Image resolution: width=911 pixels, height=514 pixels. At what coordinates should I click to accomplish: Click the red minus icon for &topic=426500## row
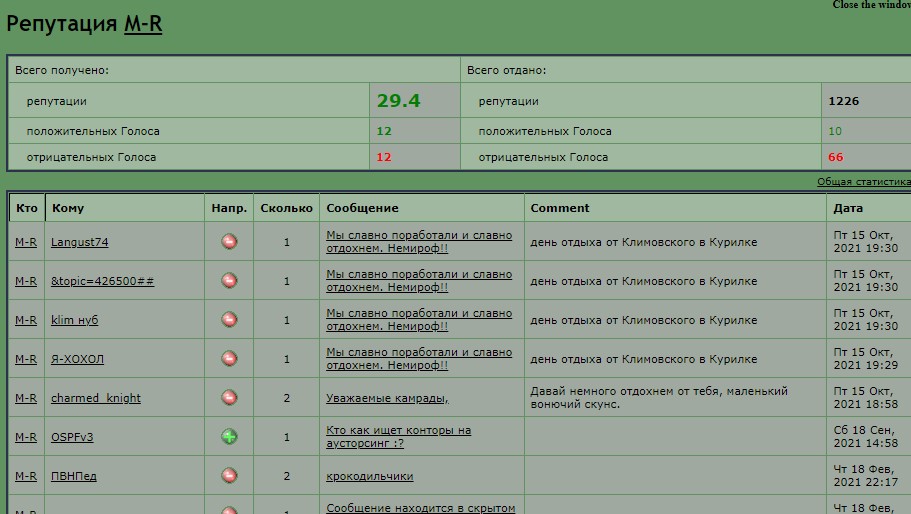[229, 281]
